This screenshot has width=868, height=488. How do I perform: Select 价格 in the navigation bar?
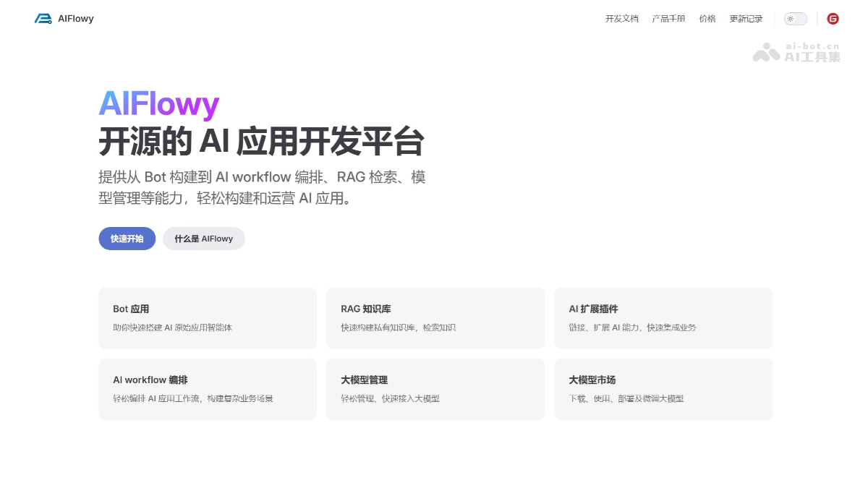[x=707, y=19]
